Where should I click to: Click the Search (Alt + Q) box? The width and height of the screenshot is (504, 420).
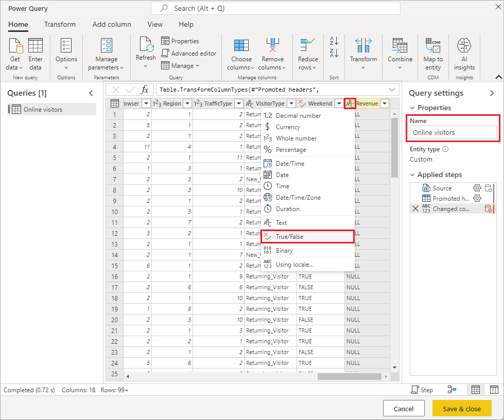[x=275, y=8]
